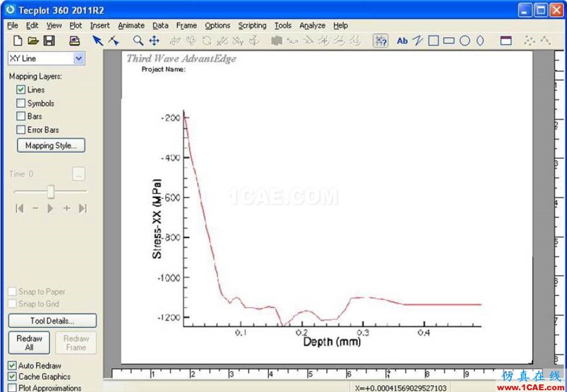The width and height of the screenshot is (567, 392).
Task: Open the Animate menu
Action: click(x=131, y=25)
